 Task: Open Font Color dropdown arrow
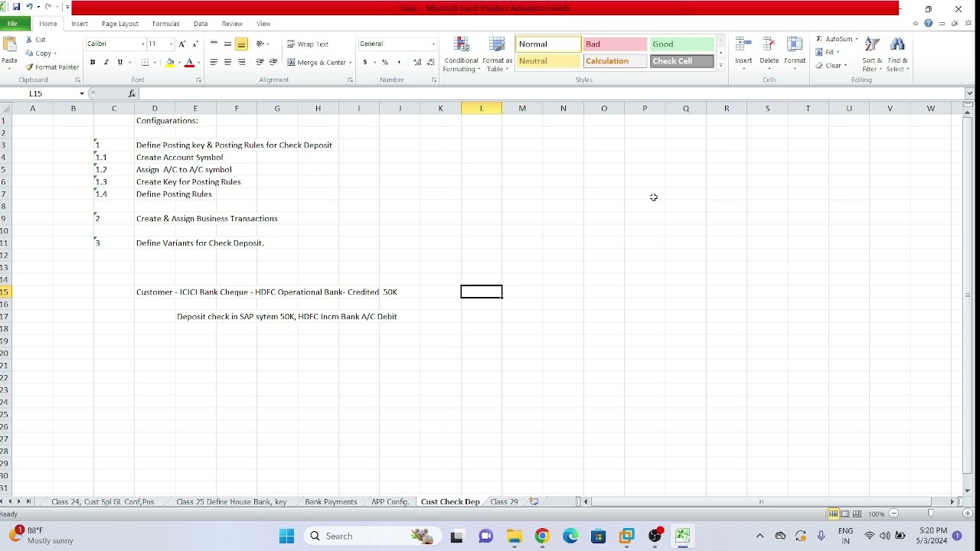coord(198,63)
